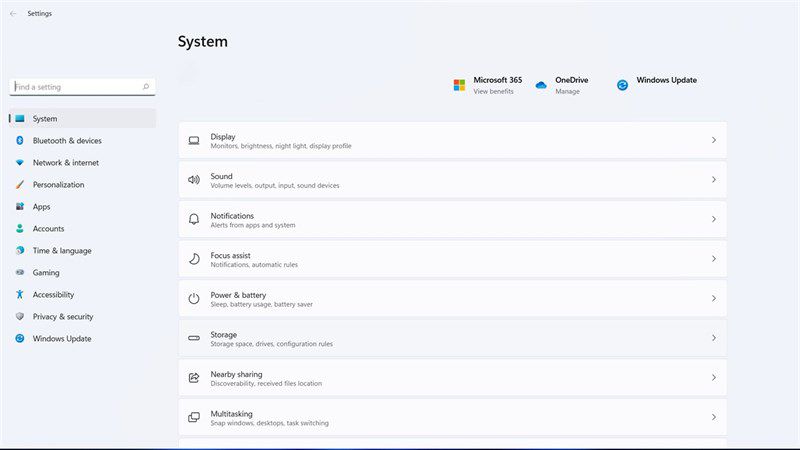Viewport: 800px width, 450px height.
Task: Click the Power & battery icon
Action: point(194,298)
